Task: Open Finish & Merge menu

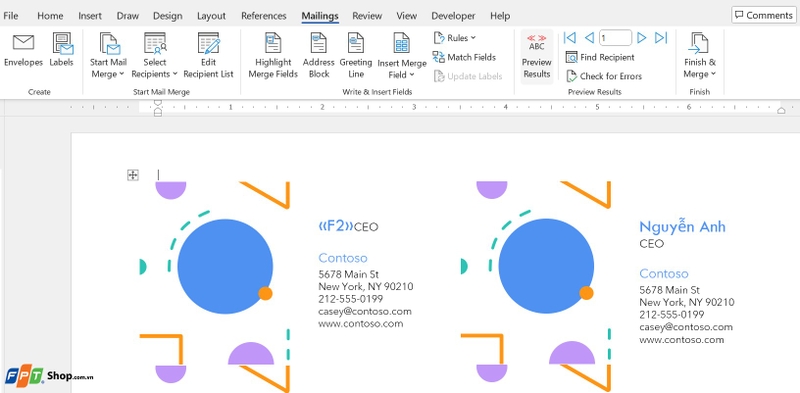Action: point(699,56)
